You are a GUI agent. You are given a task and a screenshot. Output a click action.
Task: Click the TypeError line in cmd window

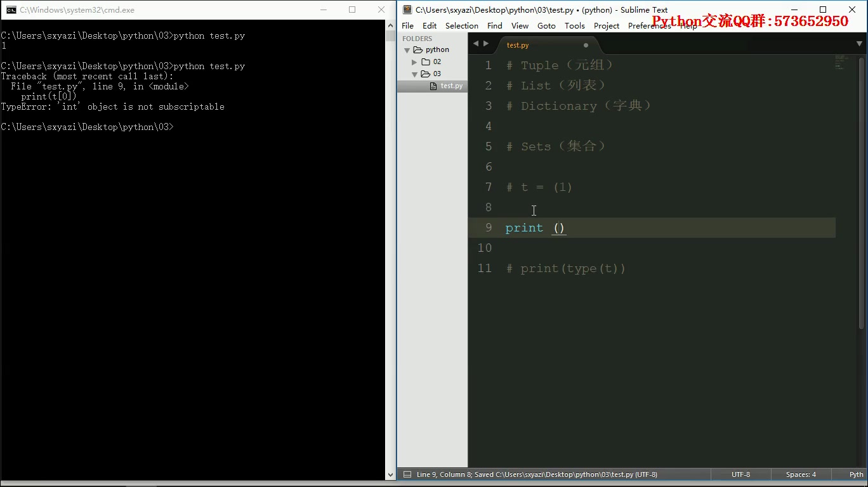pos(113,107)
